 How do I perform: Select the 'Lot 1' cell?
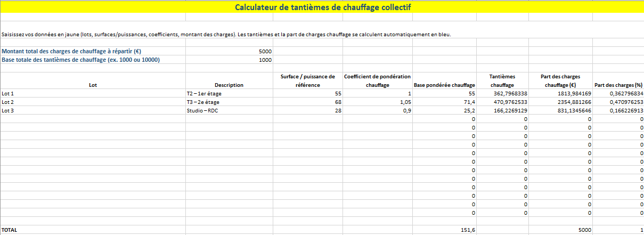tap(93, 93)
